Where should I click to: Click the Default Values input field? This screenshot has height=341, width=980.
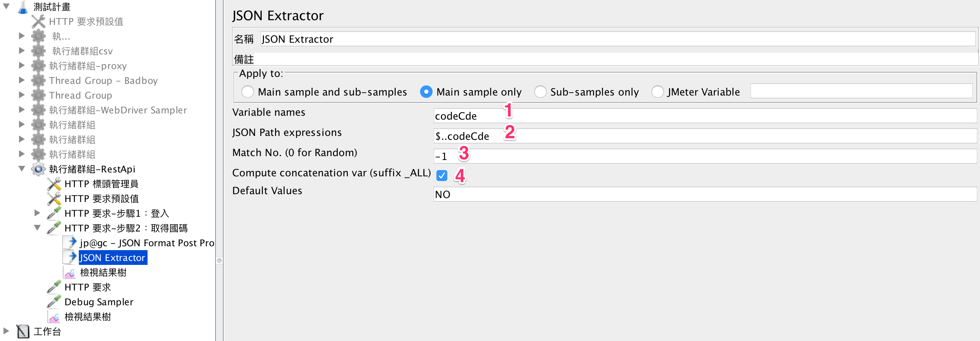pos(705,194)
